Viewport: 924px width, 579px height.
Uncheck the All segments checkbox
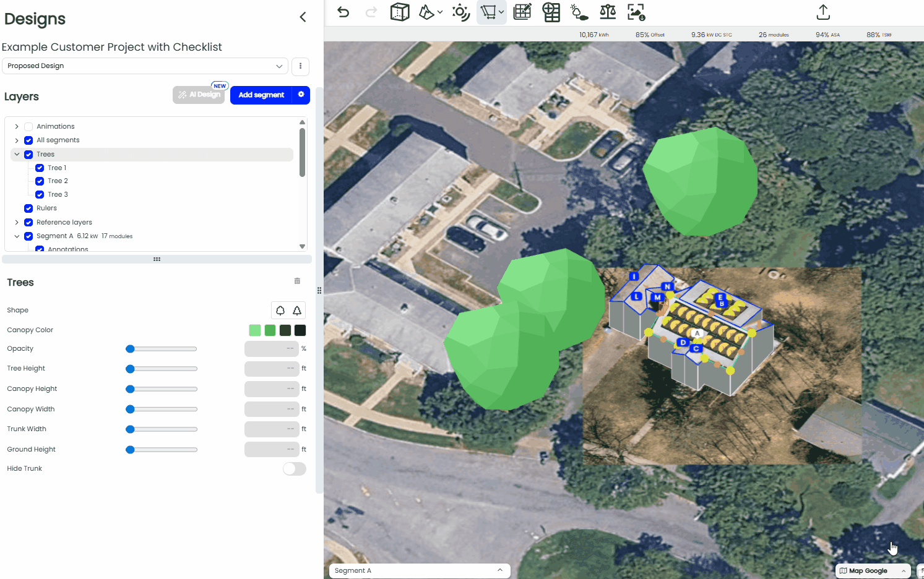[28, 140]
